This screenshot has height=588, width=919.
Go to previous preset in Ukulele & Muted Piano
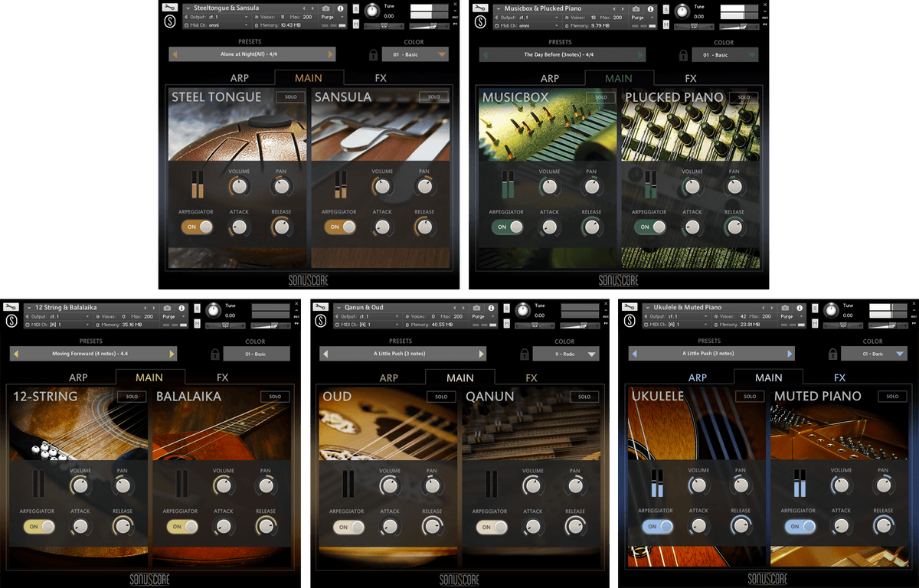tap(634, 353)
